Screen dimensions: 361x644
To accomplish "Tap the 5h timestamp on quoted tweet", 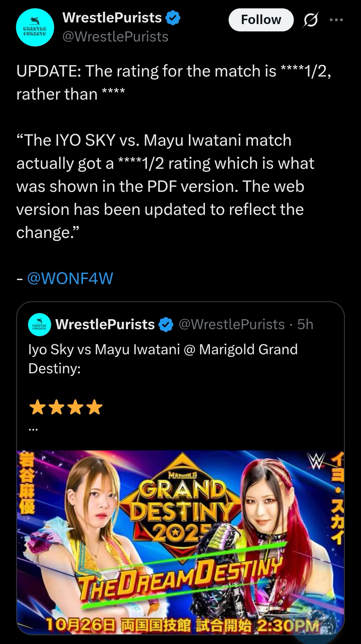I will (305, 325).
